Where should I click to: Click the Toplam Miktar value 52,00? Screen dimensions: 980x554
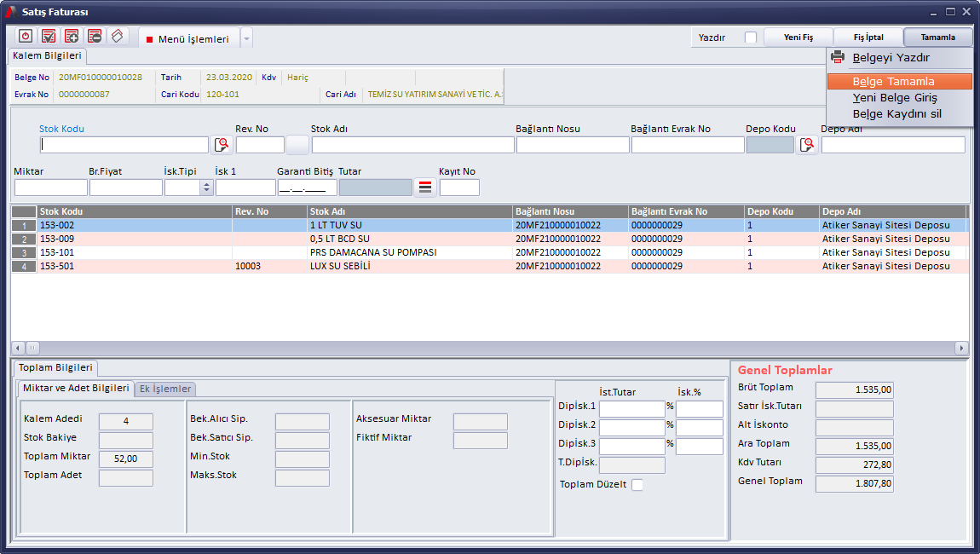tap(125, 459)
